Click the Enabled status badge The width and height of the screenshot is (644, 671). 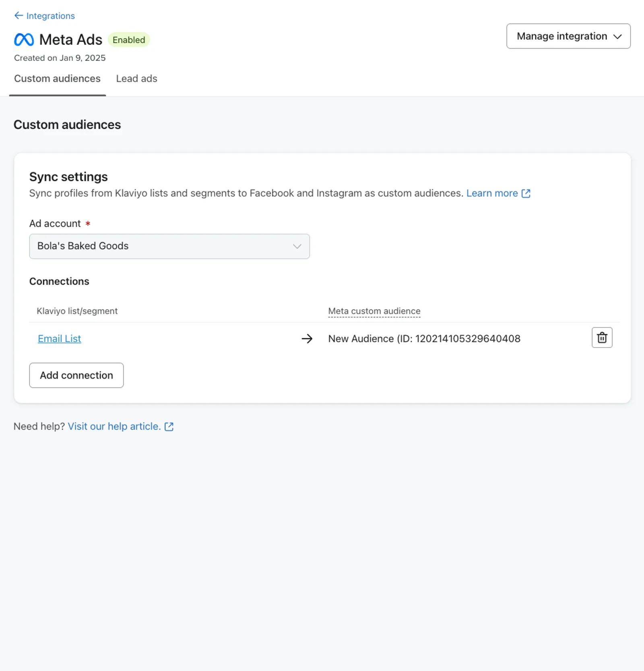pos(129,40)
